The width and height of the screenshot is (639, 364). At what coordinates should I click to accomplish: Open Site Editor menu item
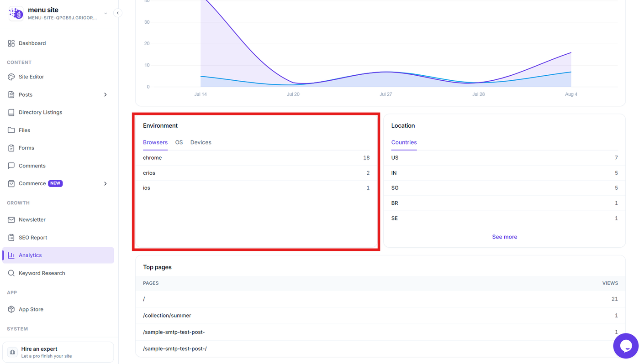pos(58,77)
